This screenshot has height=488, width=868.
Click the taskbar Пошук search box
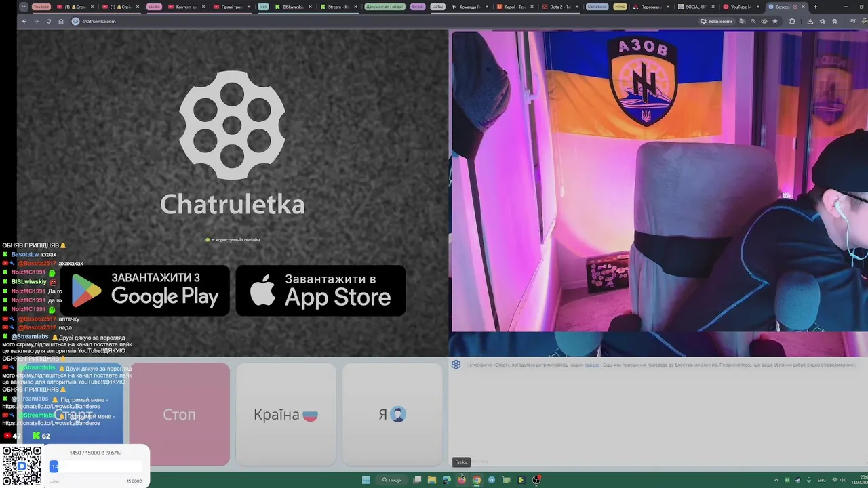point(392,480)
